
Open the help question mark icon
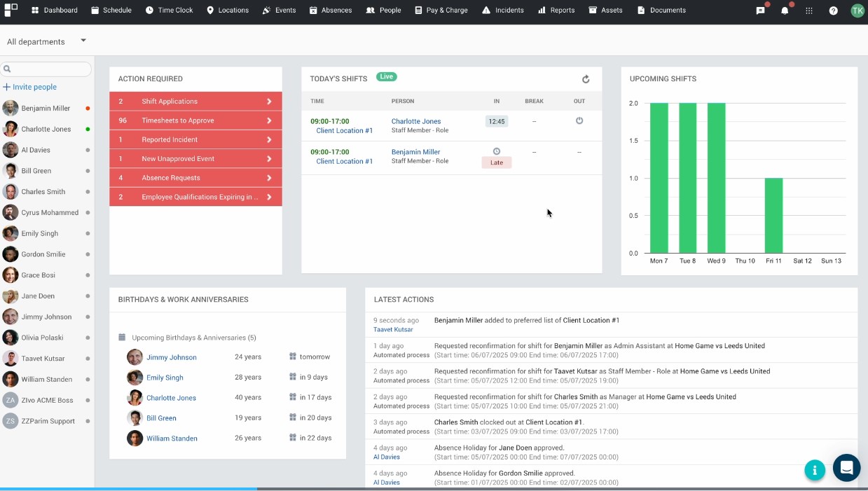(833, 11)
